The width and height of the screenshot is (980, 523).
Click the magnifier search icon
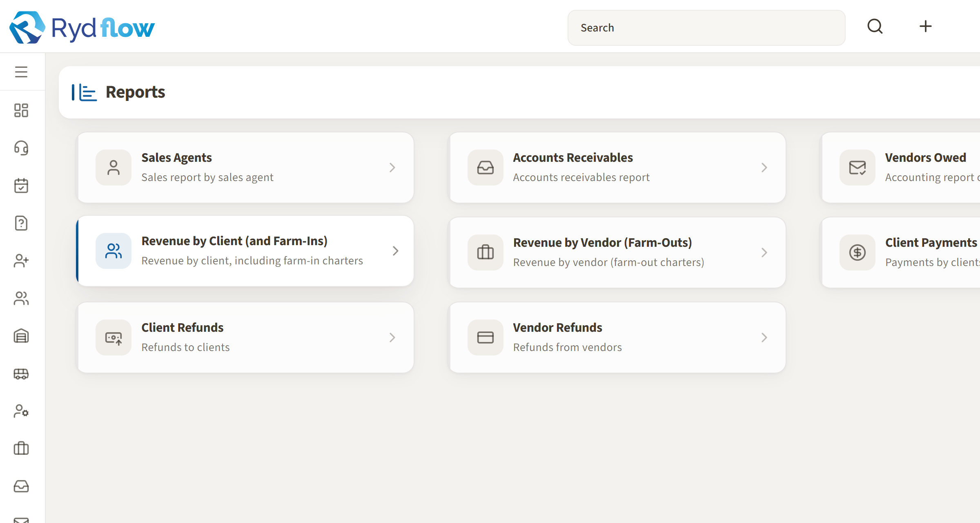point(875,27)
